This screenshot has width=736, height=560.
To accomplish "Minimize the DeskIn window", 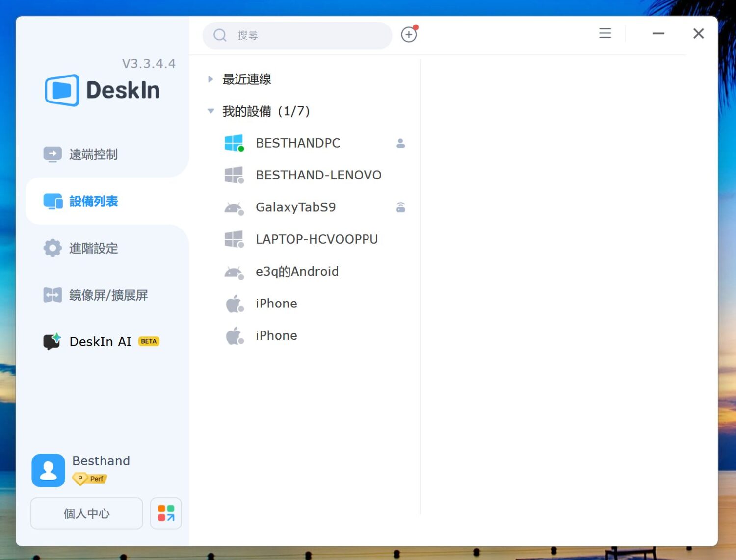I will (658, 33).
